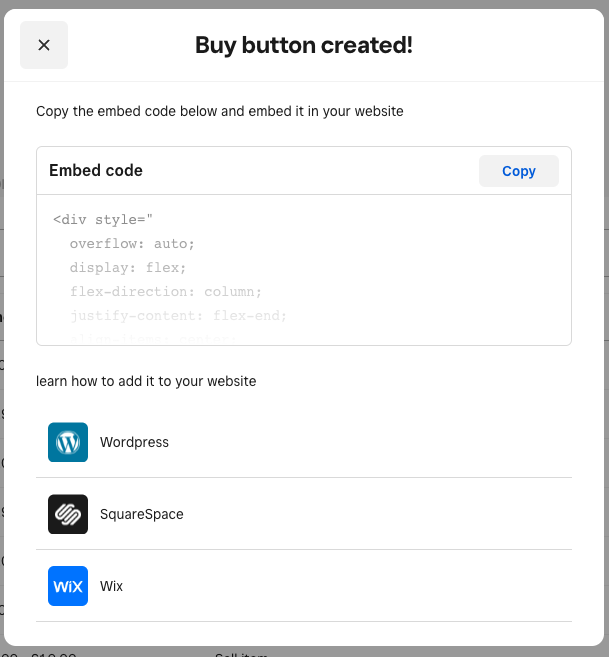Click empty space right of Wix row

tap(400, 586)
